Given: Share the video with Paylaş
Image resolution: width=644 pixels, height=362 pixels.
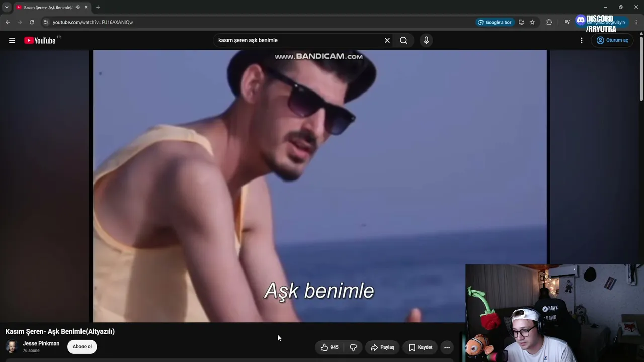Looking at the screenshot, I should 382,347.
